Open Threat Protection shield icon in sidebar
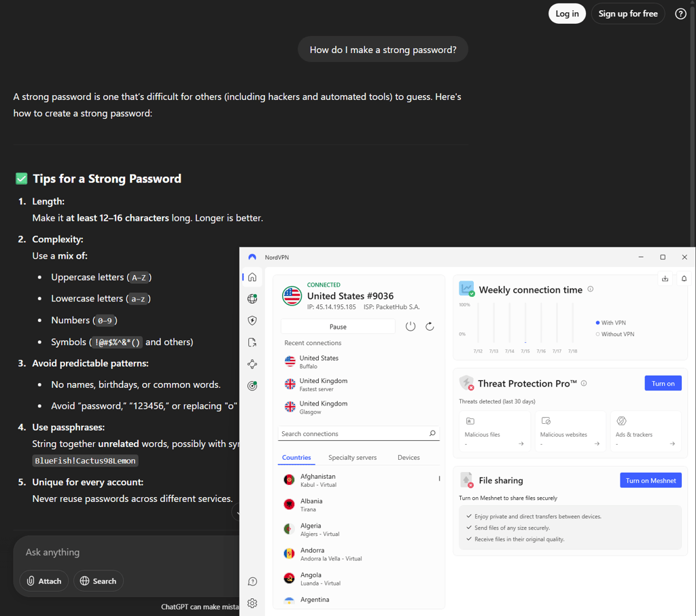The width and height of the screenshot is (696, 616). point(252,321)
